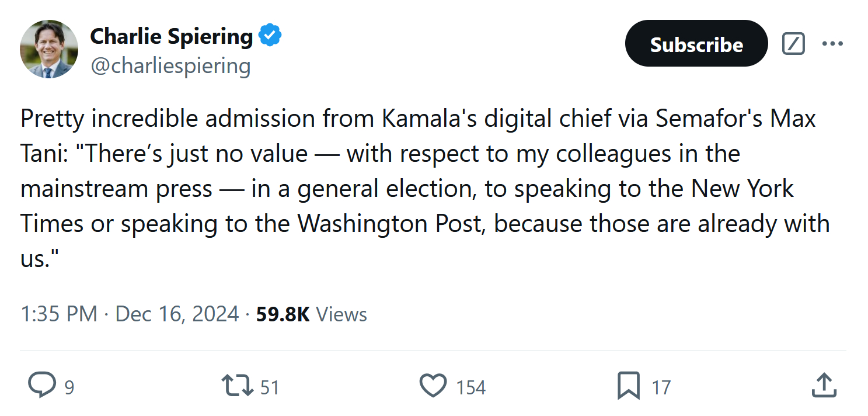Open the @charliespiering handle link
The width and height of the screenshot is (868, 416).
(x=170, y=65)
